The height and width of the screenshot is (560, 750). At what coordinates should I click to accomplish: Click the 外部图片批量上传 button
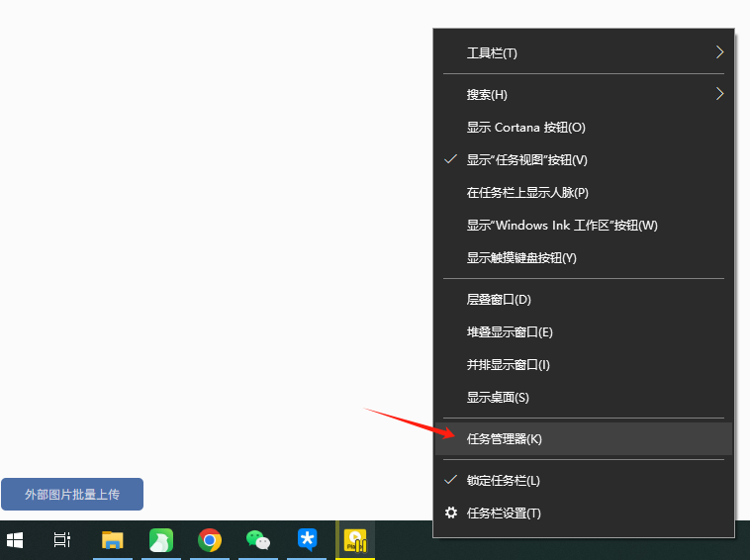tap(72, 494)
